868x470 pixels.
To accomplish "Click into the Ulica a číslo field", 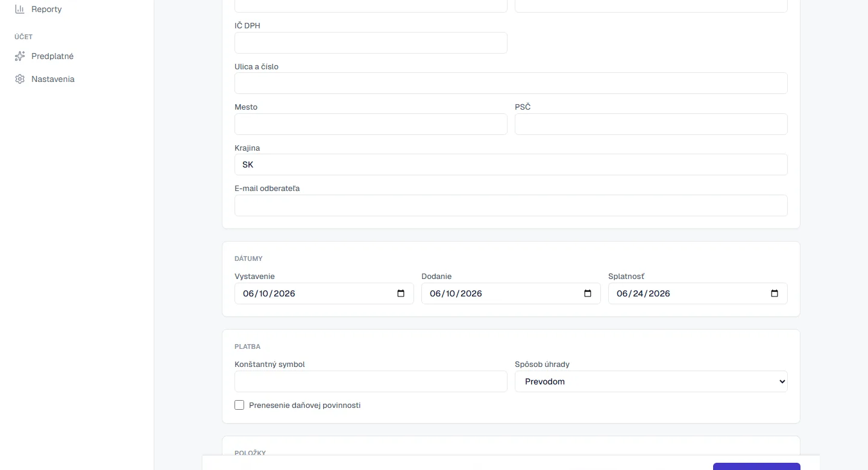I will point(511,83).
